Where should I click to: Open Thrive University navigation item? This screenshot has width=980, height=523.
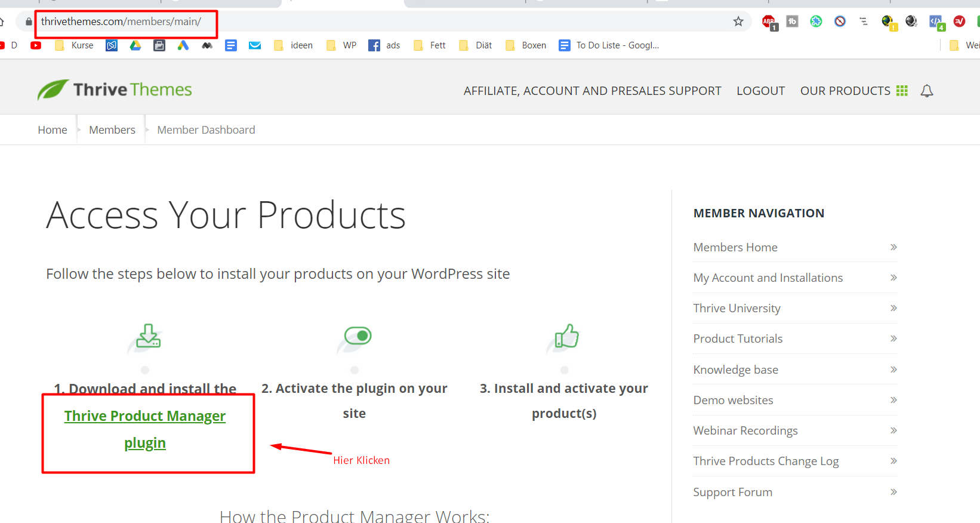795,308
